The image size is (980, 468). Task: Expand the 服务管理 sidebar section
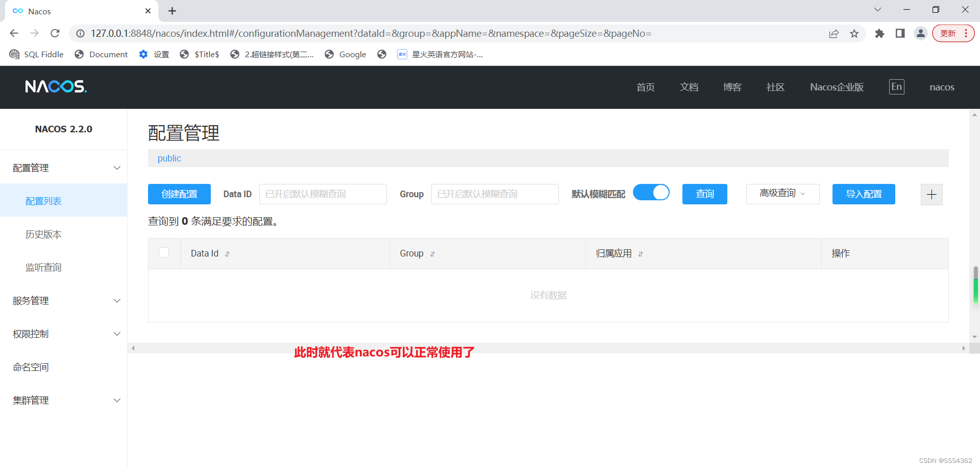click(x=64, y=300)
